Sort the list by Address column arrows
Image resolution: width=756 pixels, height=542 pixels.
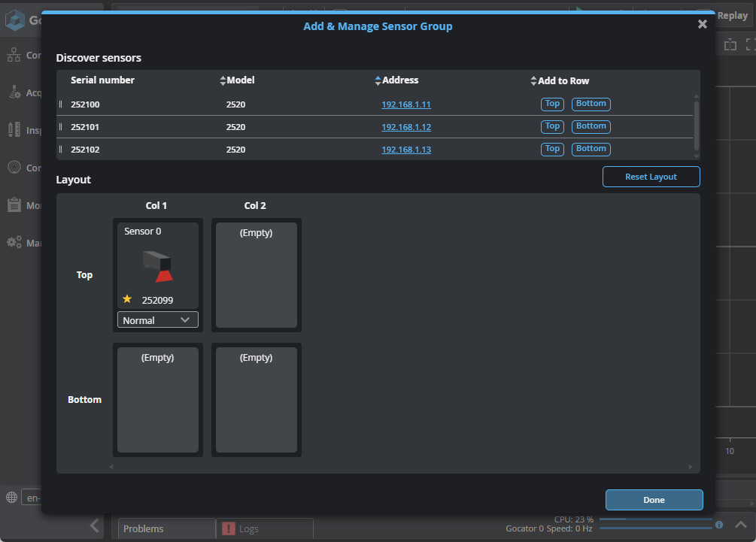[x=378, y=80]
